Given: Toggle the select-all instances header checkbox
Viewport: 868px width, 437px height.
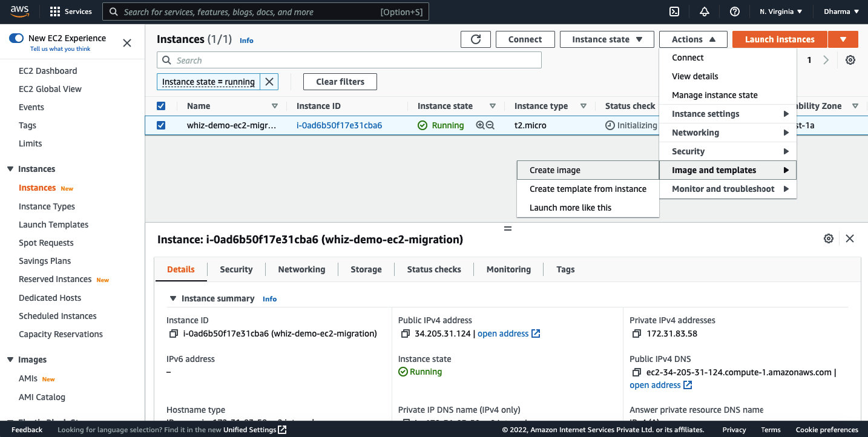Looking at the screenshot, I should pyautogui.click(x=161, y=106).
